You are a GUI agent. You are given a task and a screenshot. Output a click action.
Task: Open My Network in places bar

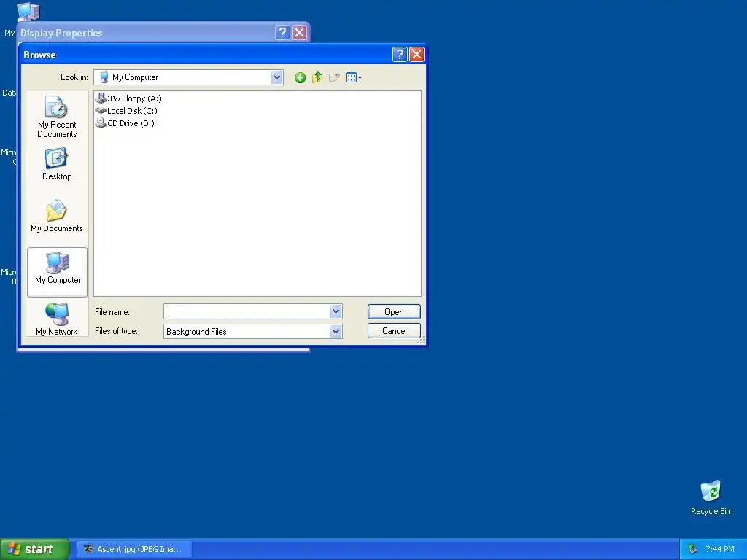coord(57,319)
